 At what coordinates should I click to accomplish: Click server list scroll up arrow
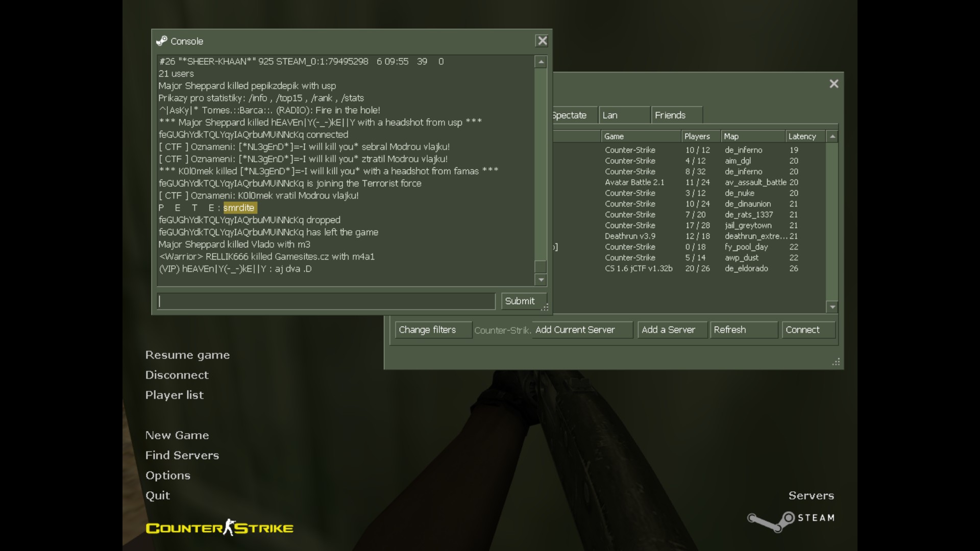pyautogui.click(x=832, y=136)
